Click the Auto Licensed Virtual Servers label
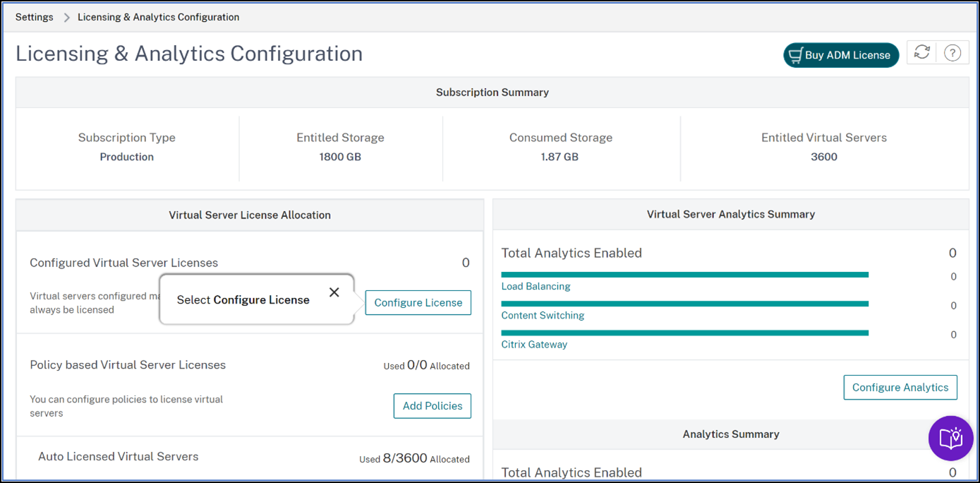 [119, 456]
